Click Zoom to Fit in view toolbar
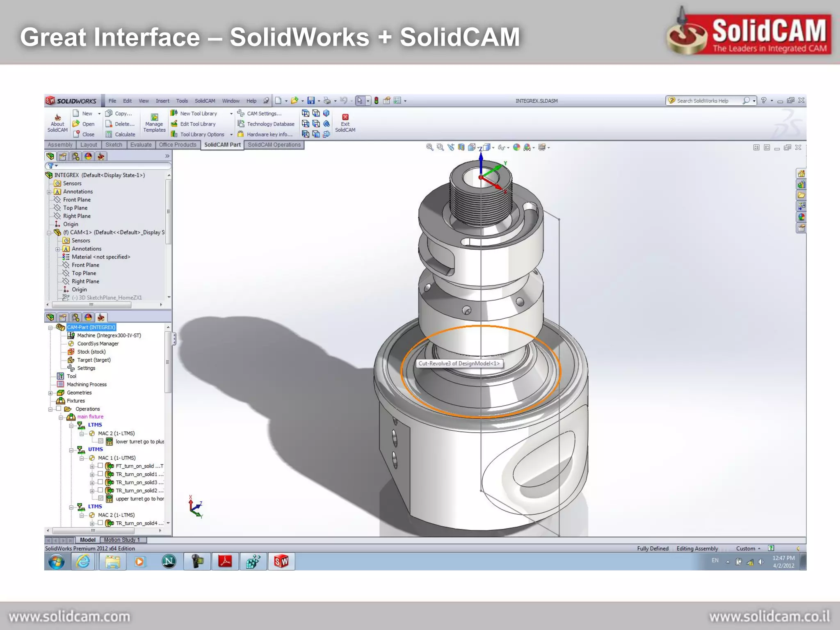 [429, 147]
